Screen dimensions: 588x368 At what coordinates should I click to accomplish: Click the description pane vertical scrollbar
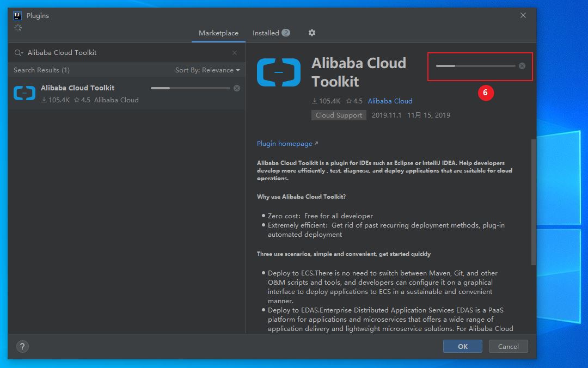pos(534,201)
